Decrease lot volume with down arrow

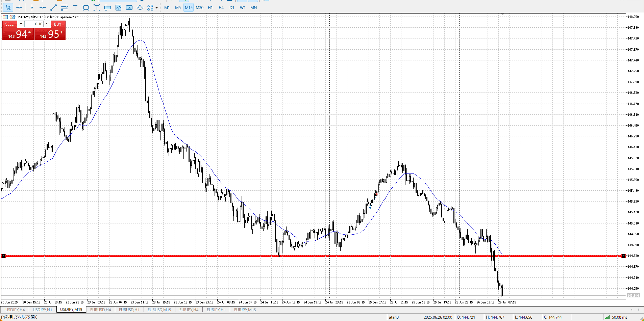coord(21,24)
